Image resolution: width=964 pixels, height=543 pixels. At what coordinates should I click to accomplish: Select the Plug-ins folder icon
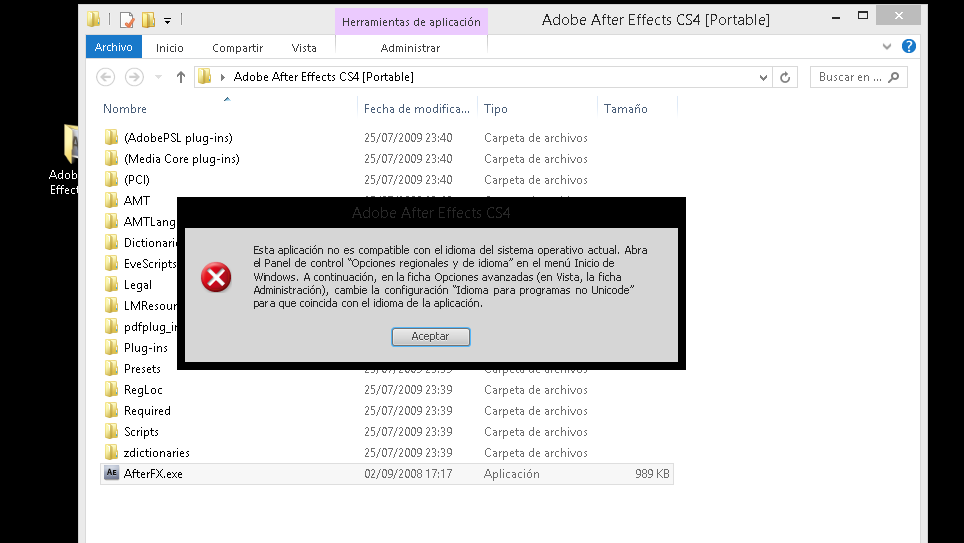click(x=111, y=347)
